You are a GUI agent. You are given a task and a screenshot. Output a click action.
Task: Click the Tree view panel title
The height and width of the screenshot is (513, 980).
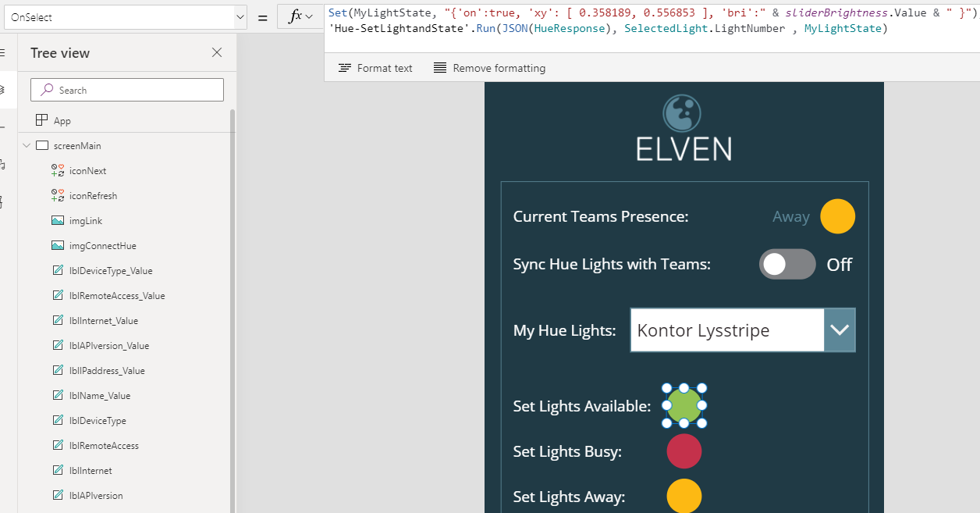[x=60, y=52]
